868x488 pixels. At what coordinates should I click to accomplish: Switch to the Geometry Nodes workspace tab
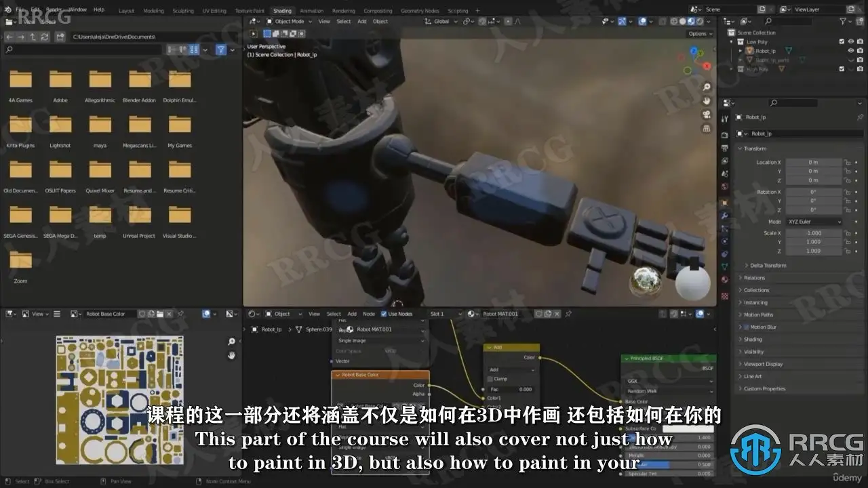420,11
